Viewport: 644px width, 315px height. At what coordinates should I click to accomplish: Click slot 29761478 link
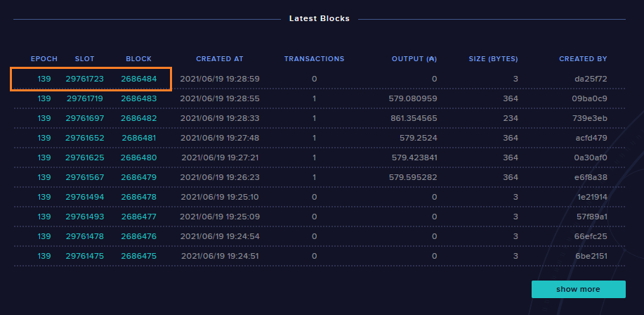85,236
